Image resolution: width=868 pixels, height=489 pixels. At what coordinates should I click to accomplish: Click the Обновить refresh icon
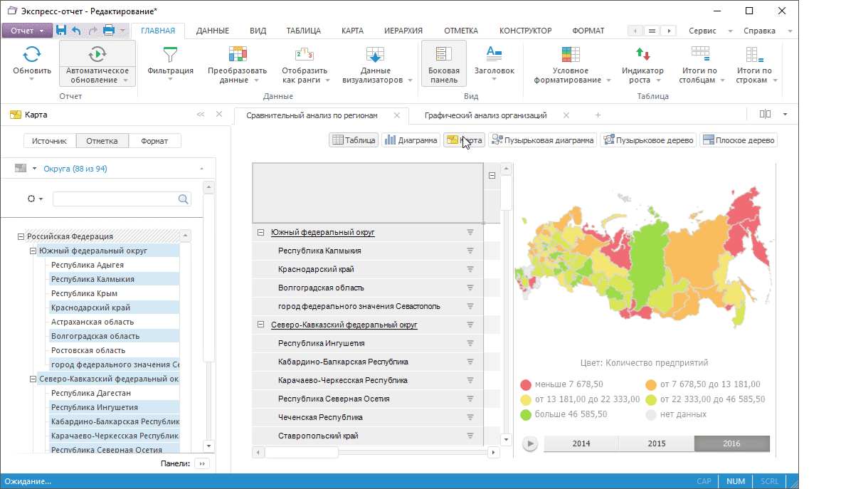point(32,54)
